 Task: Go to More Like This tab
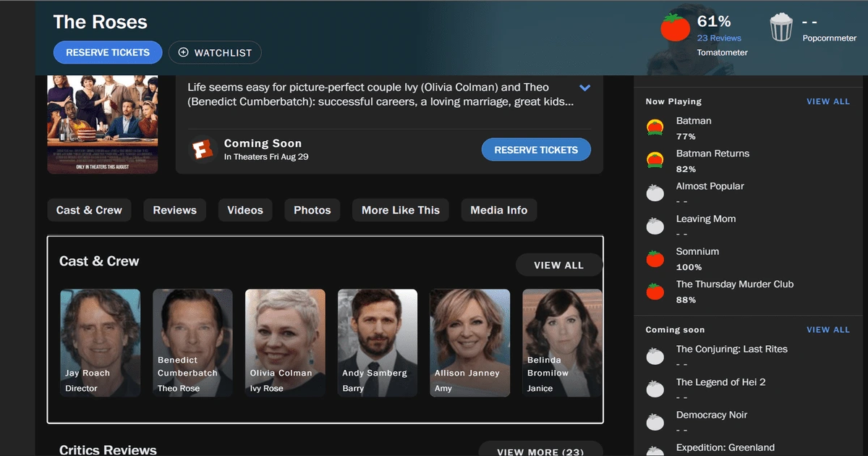pyautogui.click(x=401, y=210)
